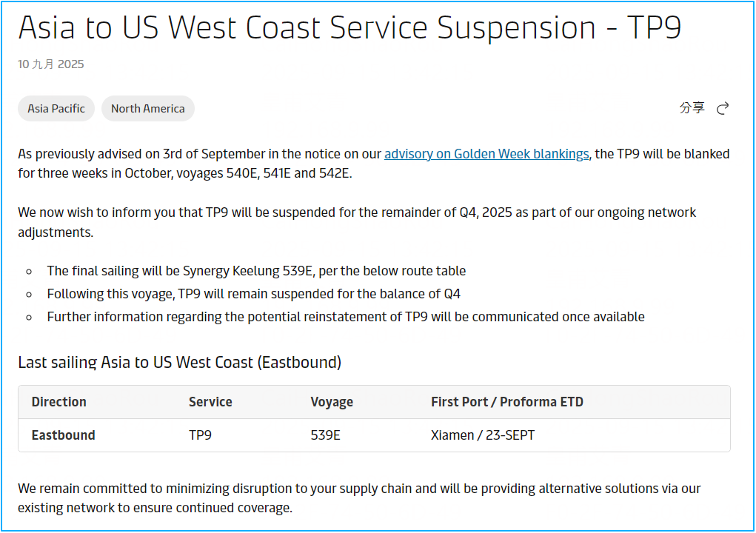Select the TP9 service cell
Screen dimensions: 756x533
pos(200,435)
